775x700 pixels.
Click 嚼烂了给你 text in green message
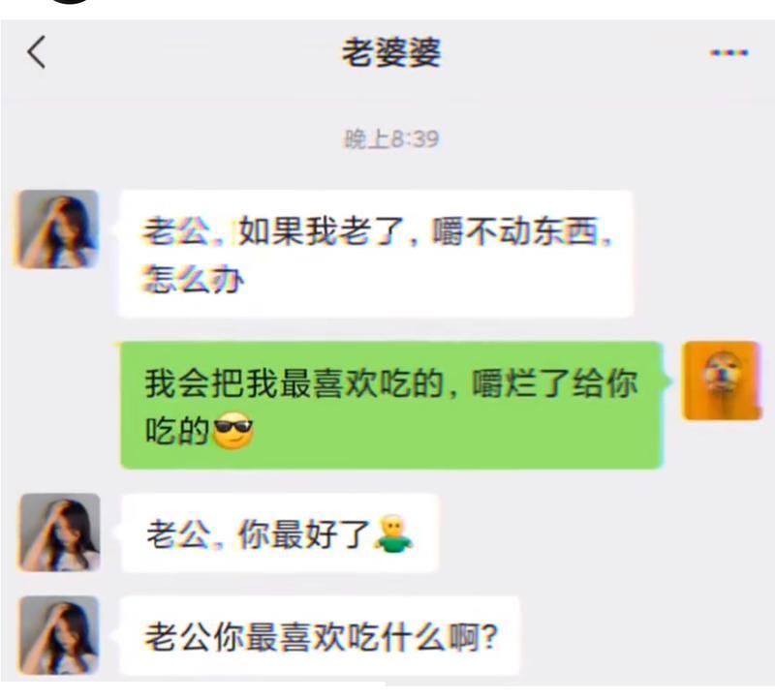click(x=554, y=382)
